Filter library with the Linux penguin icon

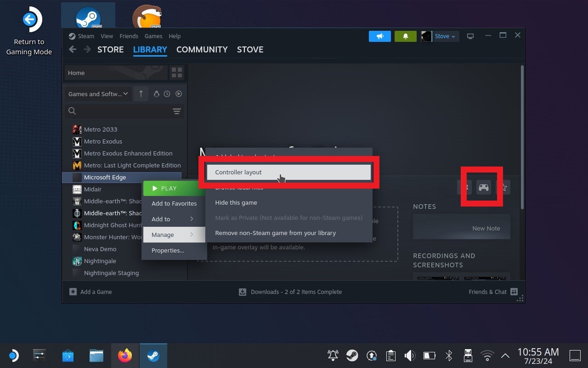point(156,93)
